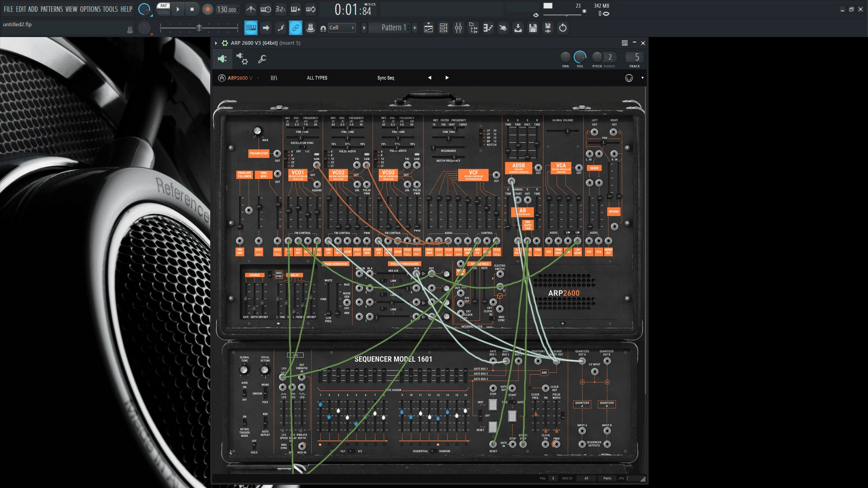This screenshot has width=868, height=488.
Task: Open the FILE menu
Action: 8,9
